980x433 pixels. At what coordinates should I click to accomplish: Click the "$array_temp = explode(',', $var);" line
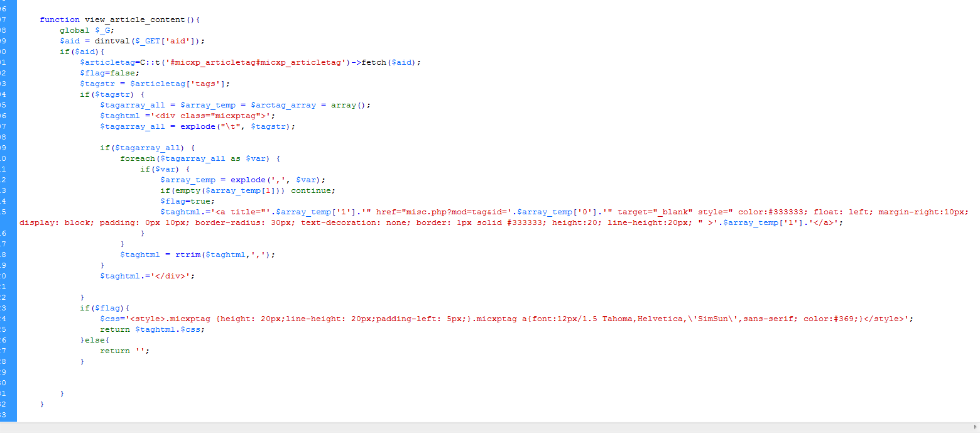(x=243, y=180)
